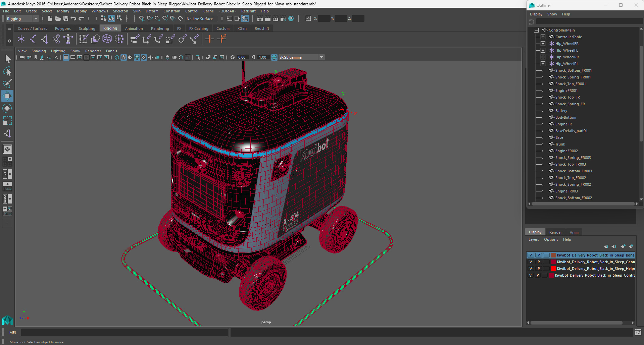
Task: Click the open scene folder icon
Action: pyautogui.click(x=58, y=19)
